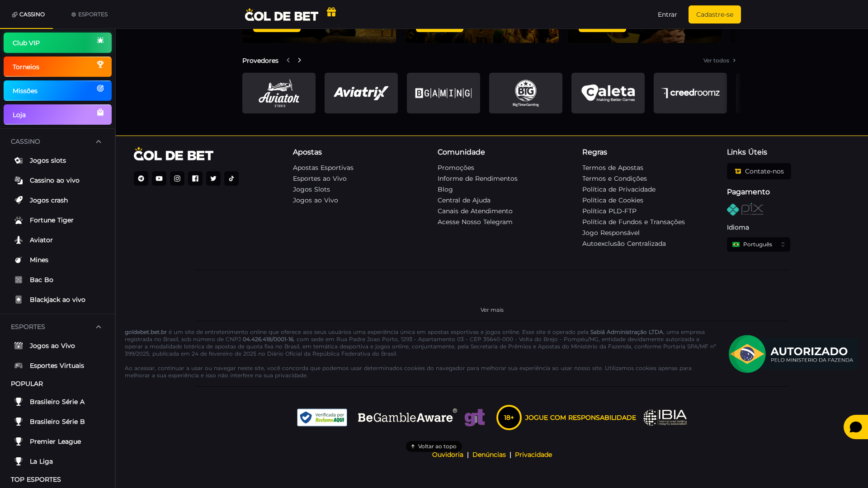Open the live chat bubble
868x488 pixels.
click(x=855, y=427)
